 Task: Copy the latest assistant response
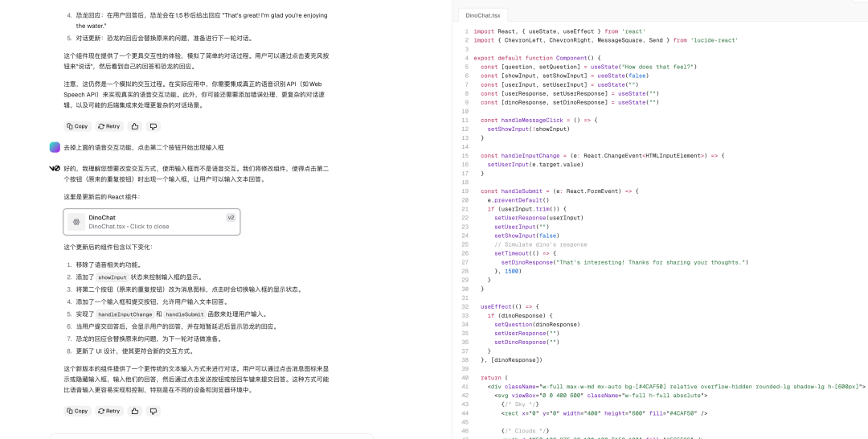77,411
